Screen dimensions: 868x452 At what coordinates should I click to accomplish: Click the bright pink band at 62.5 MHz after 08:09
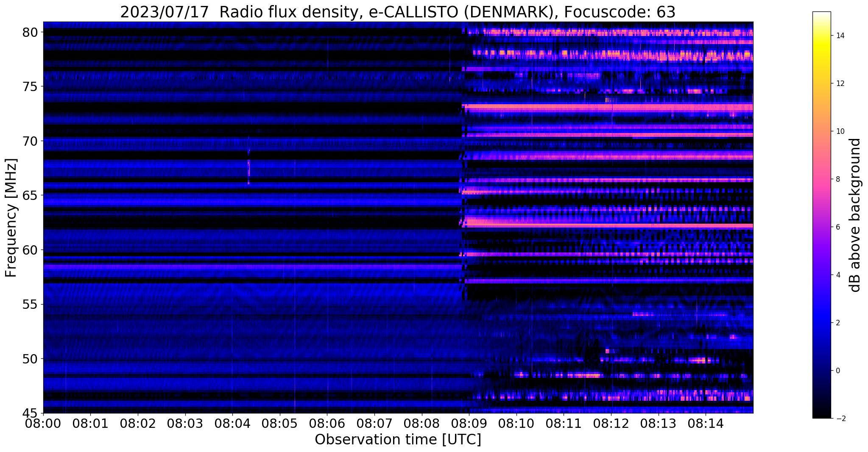[608, 223]
